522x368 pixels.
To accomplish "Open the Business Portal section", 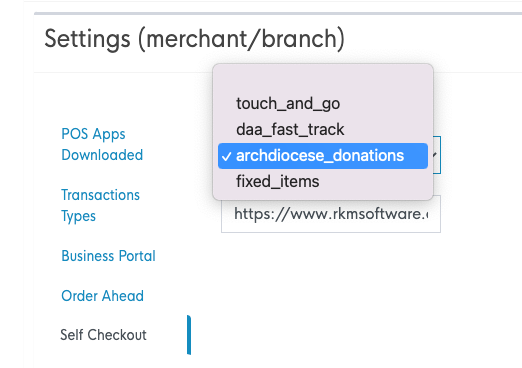I will pos(108,256).
